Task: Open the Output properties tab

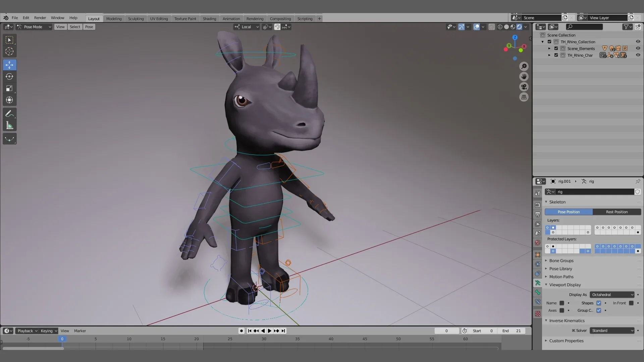Action: (538, 214)
